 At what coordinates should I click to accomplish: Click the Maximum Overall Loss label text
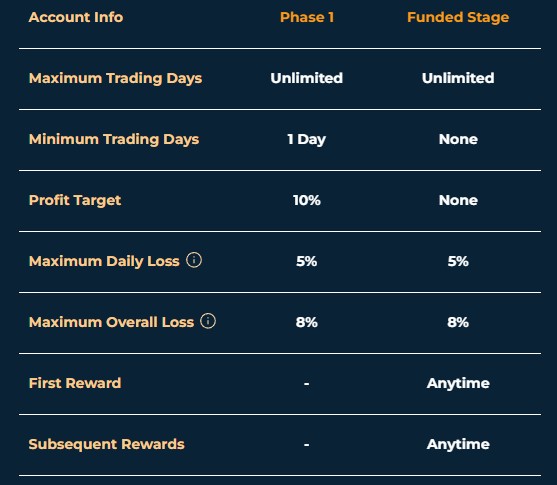tap(111, 322)
